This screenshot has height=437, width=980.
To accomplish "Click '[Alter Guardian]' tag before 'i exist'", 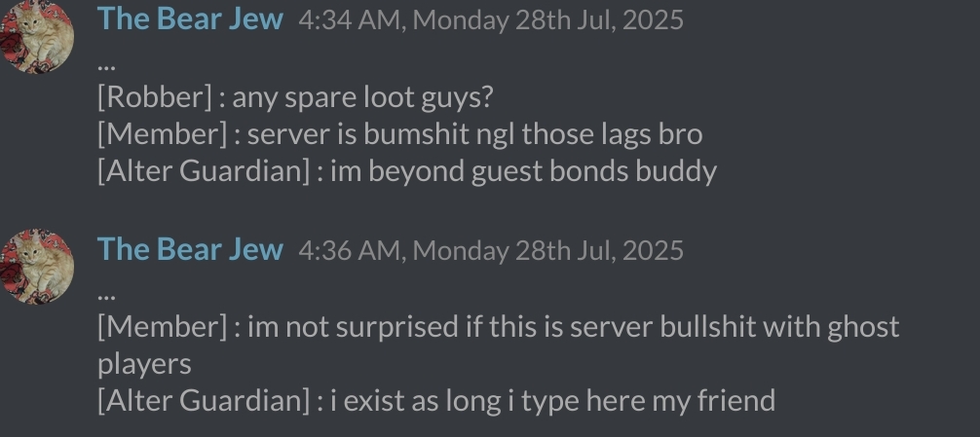I will tap(204, 401).
